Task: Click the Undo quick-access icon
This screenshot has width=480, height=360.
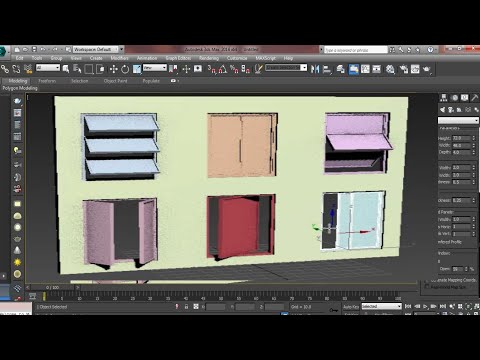Action: pos(43,49)
